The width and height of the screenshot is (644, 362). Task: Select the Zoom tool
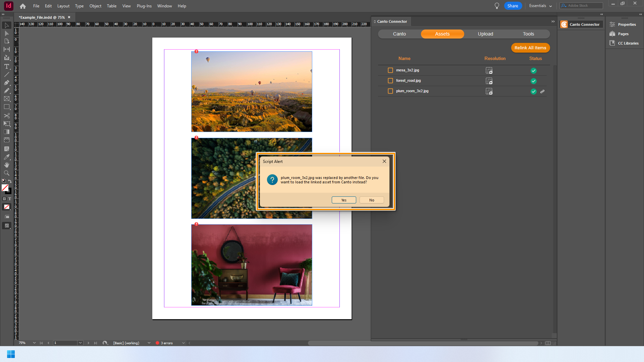tap(6, 173)
